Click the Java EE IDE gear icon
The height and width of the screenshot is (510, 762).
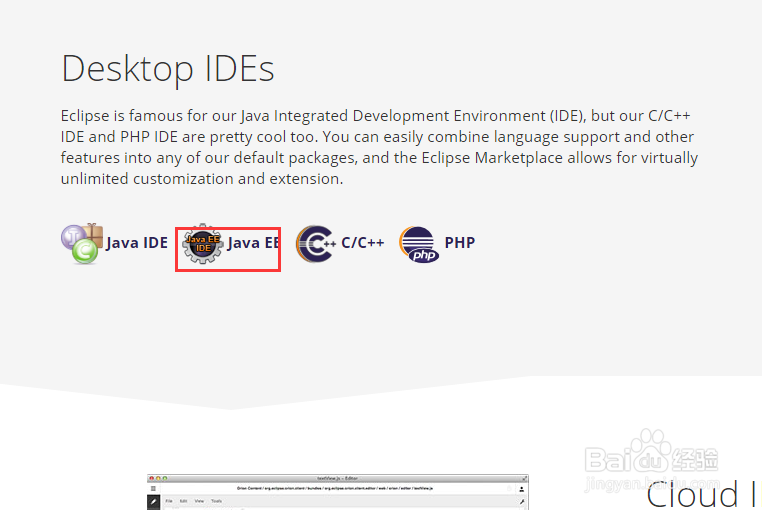click(203, 244)
